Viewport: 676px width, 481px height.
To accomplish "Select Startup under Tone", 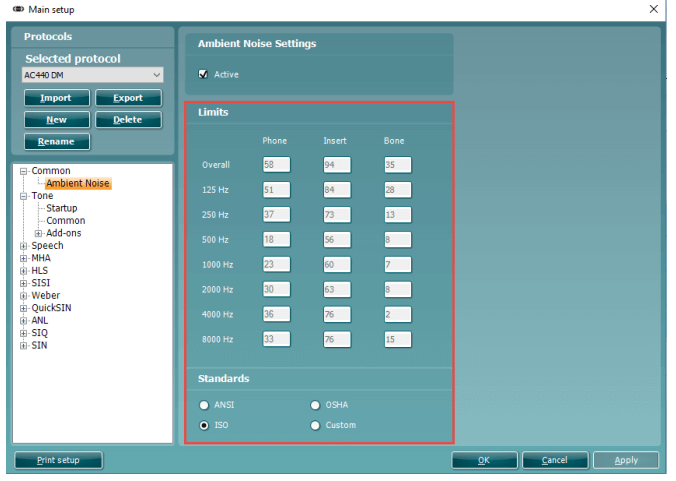I will (62, 208).
